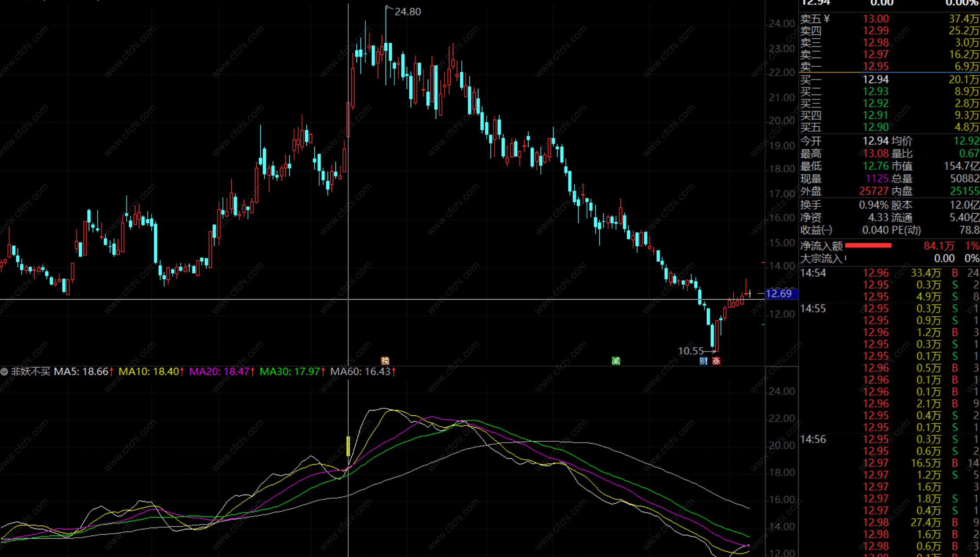
Task: Select the yellow MA10 indicator label
Action: (x=149, y=372)
